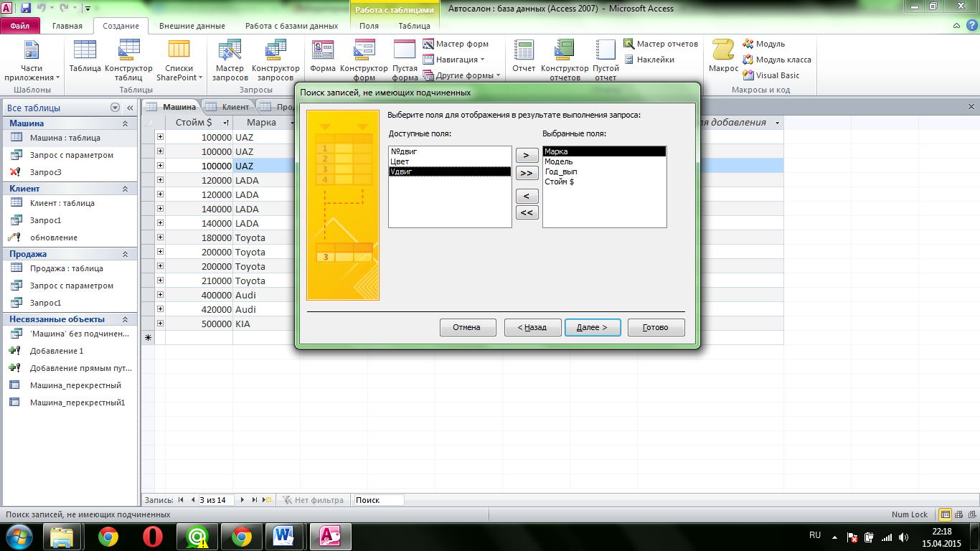Image resolution: width=980 pixels, height=551 pixels.
Task: Click Отмена in the wizard dialog
Action: [466, 327]
